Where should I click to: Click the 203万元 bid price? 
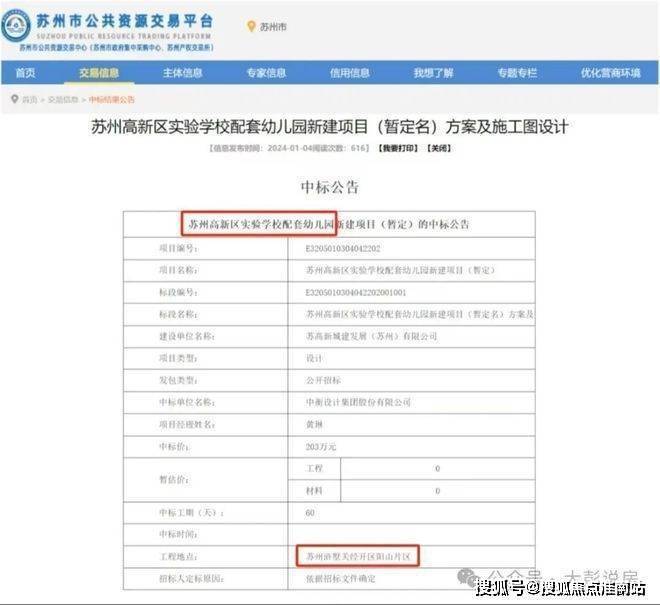(321, 447)
